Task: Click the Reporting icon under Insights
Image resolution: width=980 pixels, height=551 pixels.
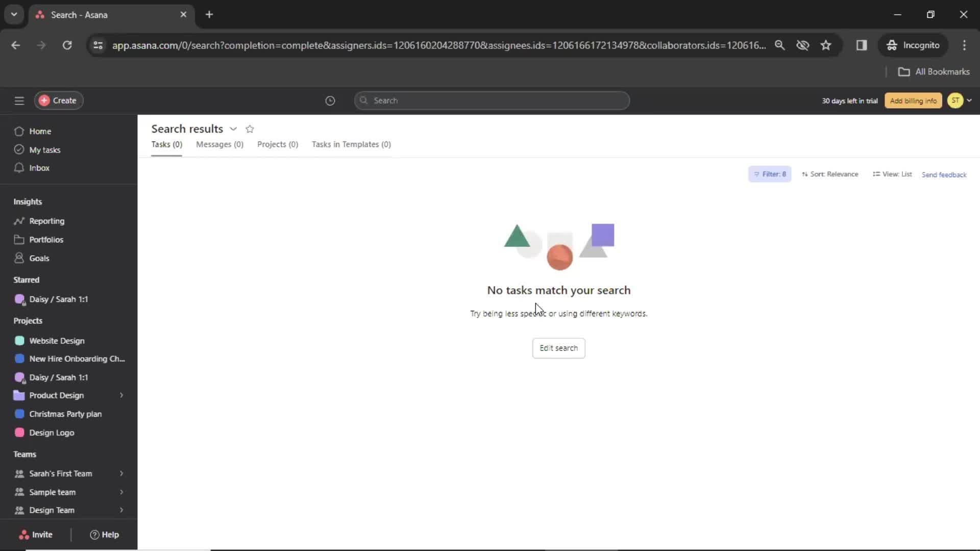Action: point(19,220)
